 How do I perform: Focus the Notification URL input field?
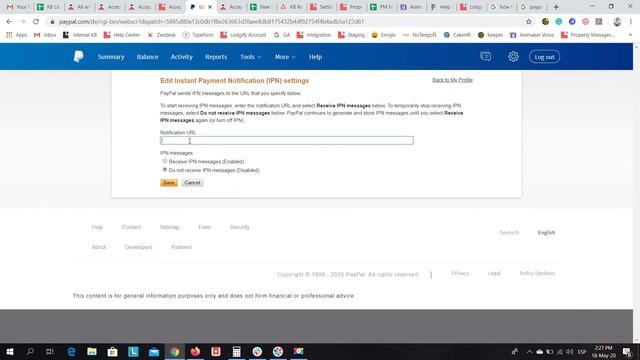pyautogui.click(x=287, y=140)
